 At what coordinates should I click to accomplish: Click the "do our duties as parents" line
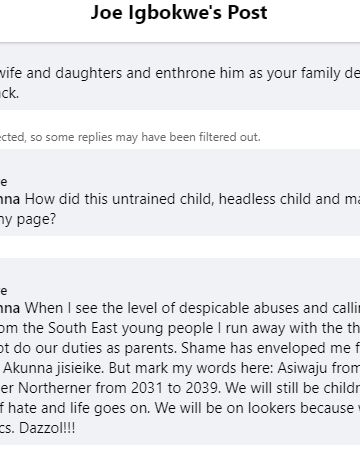(180, 348)
